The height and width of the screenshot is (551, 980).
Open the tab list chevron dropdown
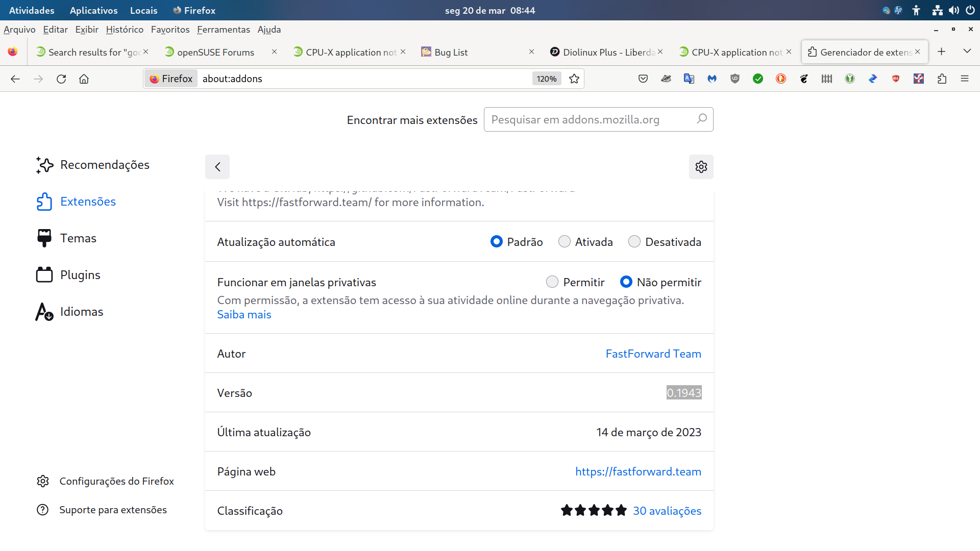click(967, 51)
